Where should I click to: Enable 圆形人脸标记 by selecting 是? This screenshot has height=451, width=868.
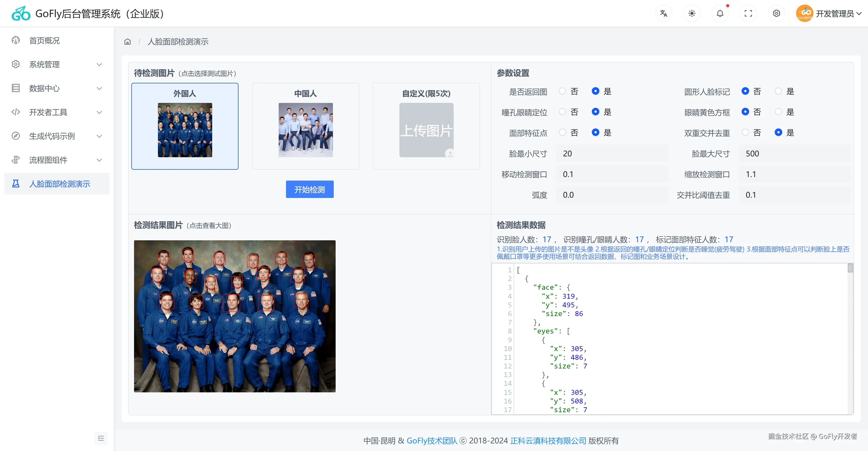coord(778,91)
